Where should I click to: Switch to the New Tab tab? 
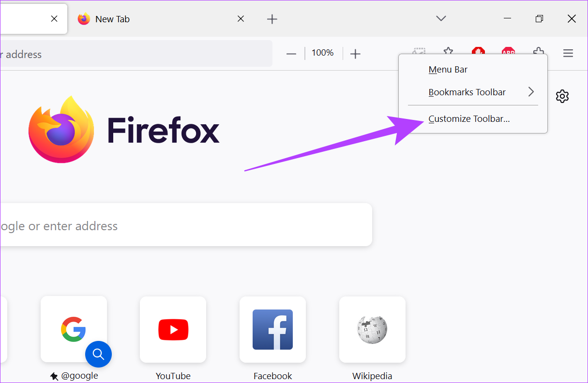(145, 19)
